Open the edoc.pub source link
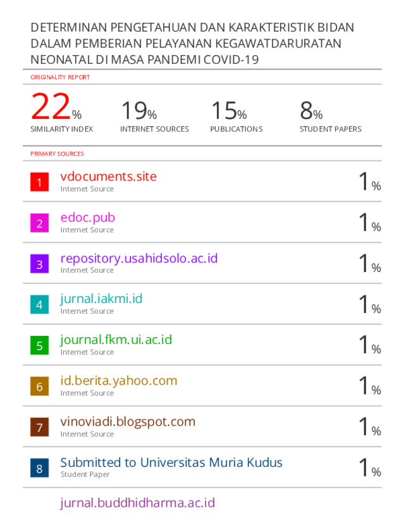This screenshot has width=411, height=532. pyautogui.click(x=87, y=218)
